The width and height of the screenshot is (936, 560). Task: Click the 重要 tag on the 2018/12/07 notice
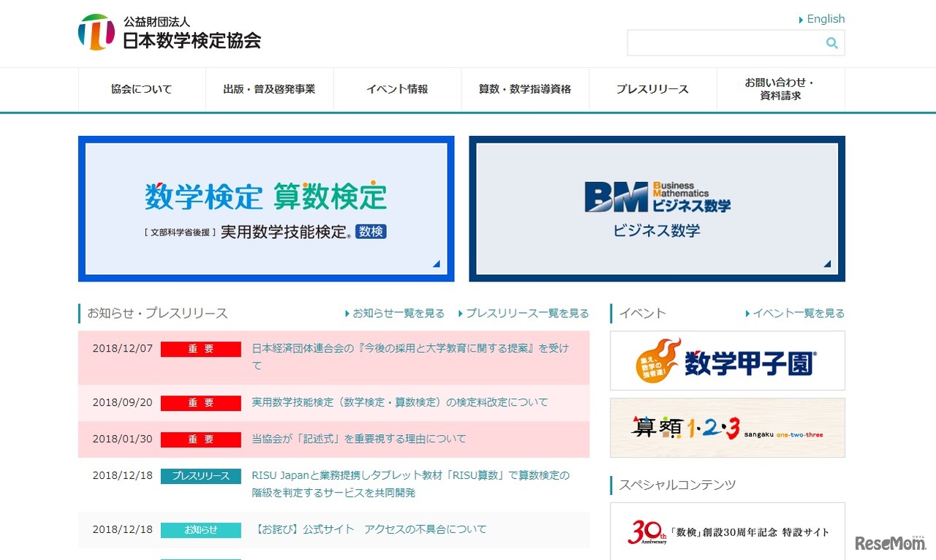tap(201, 349)
